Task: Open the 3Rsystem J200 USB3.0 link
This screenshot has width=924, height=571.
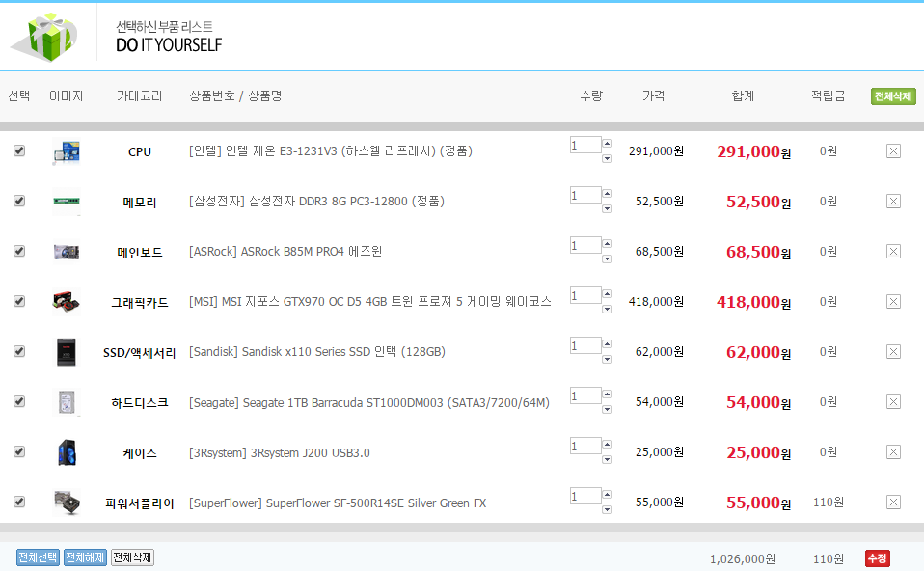Action: point(280,452)
